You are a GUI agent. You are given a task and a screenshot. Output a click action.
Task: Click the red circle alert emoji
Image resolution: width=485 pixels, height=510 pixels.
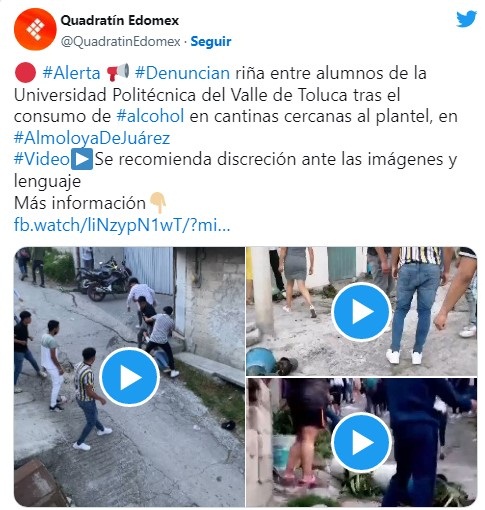tap(25, 73)
